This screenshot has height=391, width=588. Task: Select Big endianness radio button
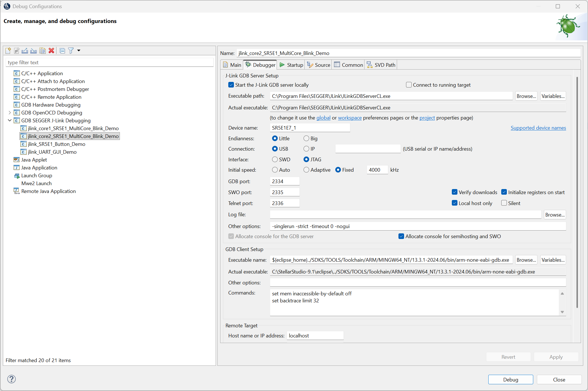(306, 139)
